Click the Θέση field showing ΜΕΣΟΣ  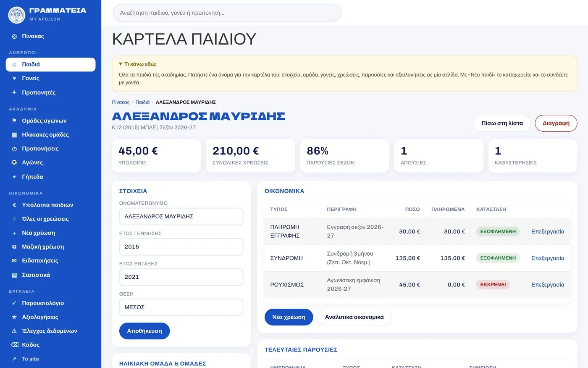tap(181, 307)
